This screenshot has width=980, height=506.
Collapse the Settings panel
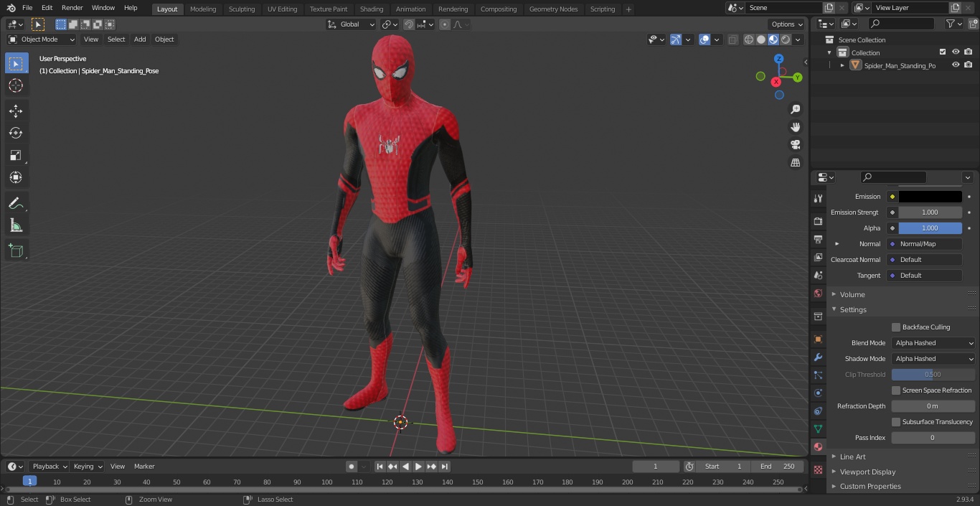pyautogui.click(x=853, y=310)
